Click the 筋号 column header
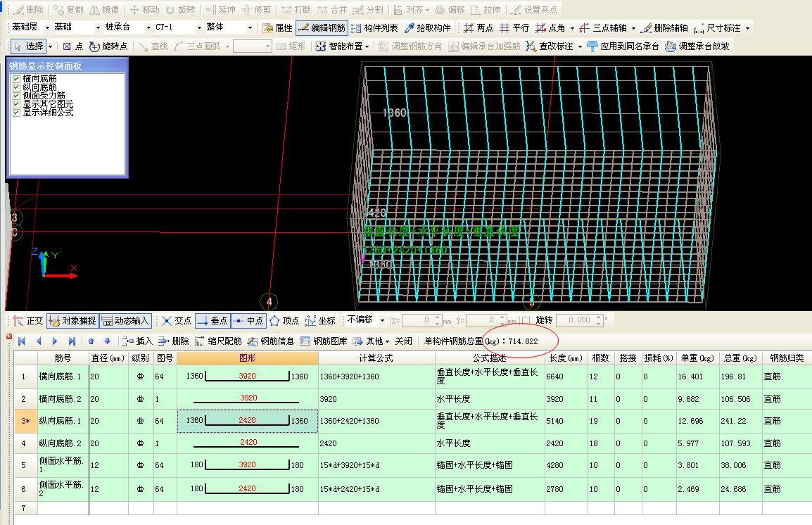The image size is (812, 525). pos(63,358)
